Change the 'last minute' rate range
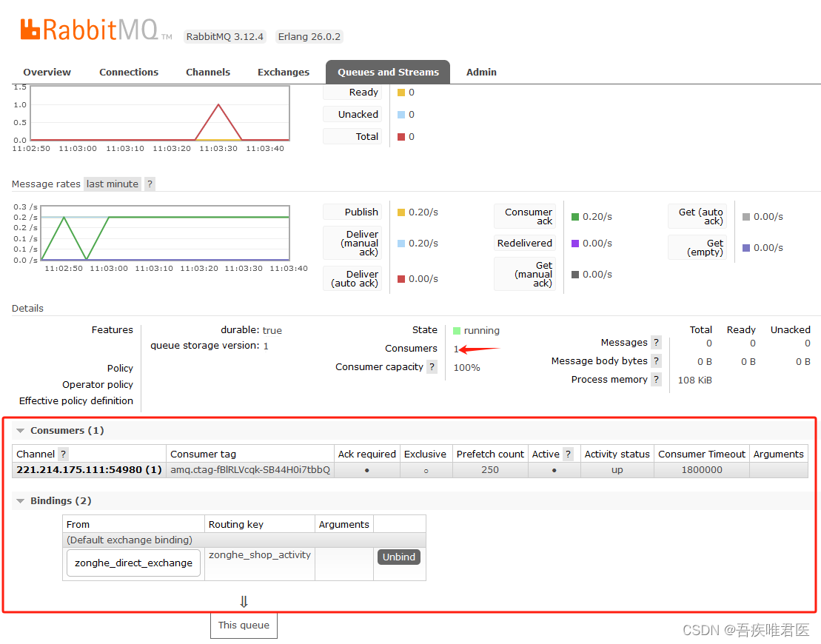This screenshot has width=821, height=644. click(x=112, y=184)
